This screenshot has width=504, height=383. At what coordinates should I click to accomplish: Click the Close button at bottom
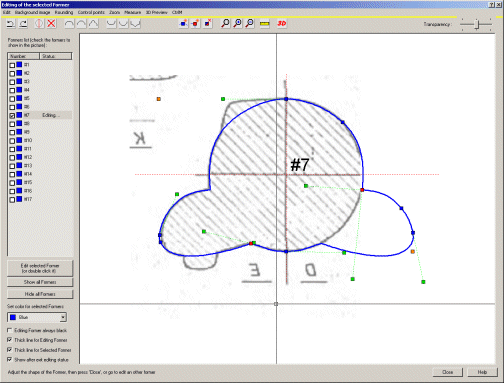447,372
